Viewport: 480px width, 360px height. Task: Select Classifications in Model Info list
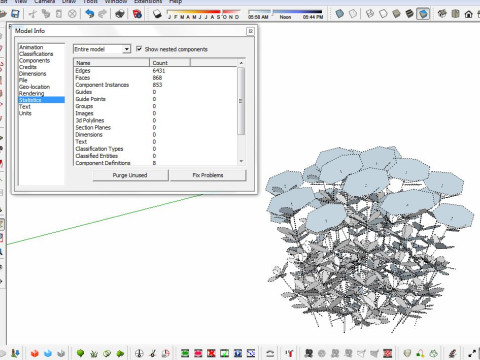pos(36,54)
